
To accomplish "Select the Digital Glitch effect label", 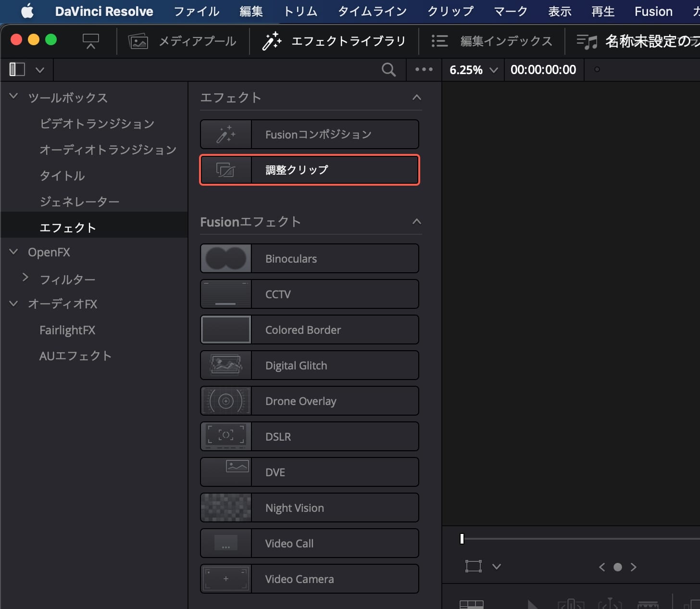I will tap(296, 366).
